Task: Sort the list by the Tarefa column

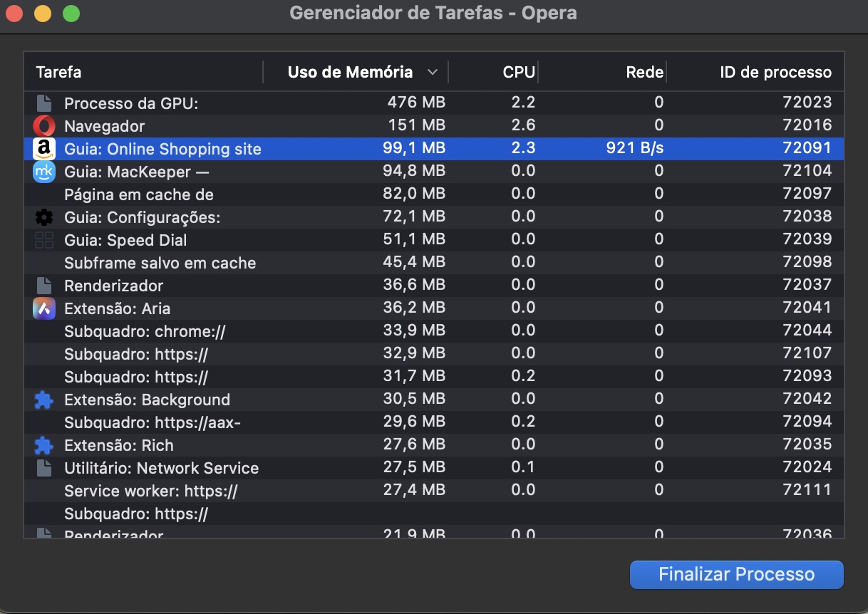Action: click(57, 72)
